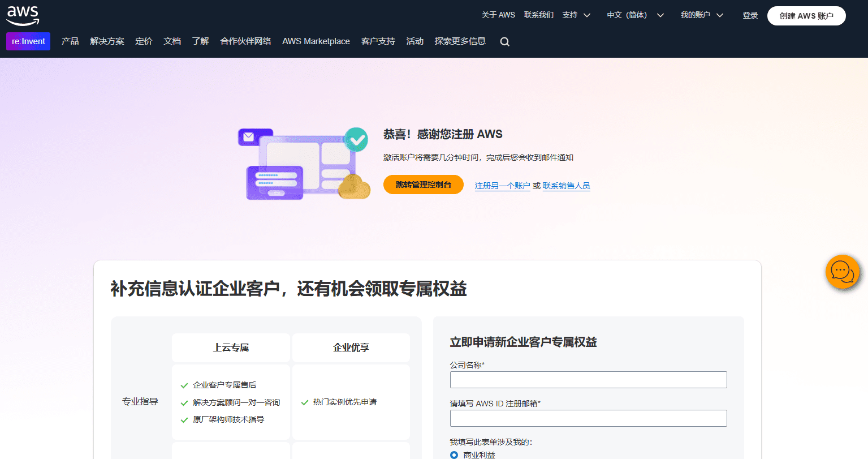Select the 商业利益 radio button

[x=454, y=454]
